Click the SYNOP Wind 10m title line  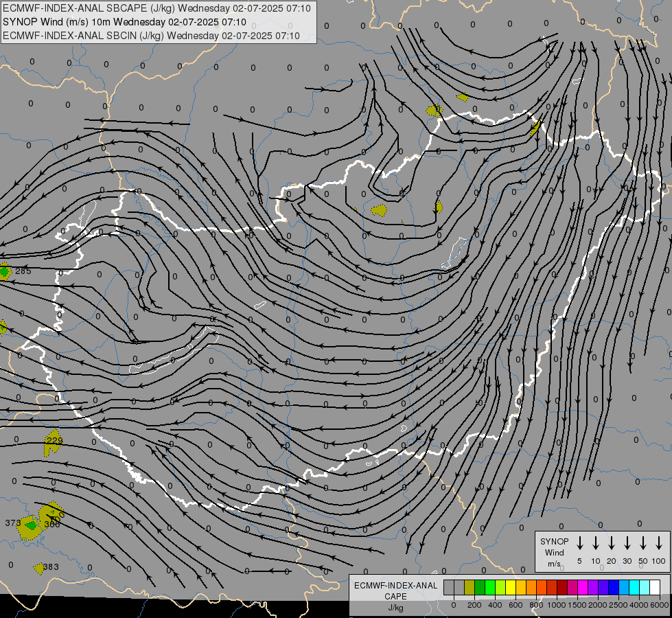(124, 22)
